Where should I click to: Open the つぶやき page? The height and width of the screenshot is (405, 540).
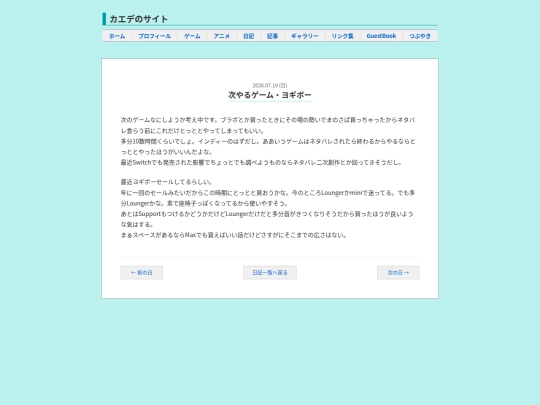[x=420, y=36]
